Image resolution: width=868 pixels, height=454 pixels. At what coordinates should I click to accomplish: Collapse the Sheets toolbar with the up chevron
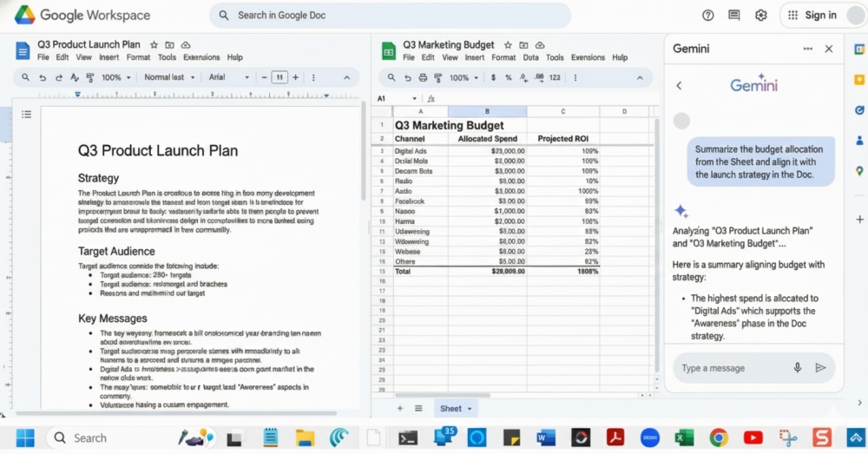click(x=640, y=77)
